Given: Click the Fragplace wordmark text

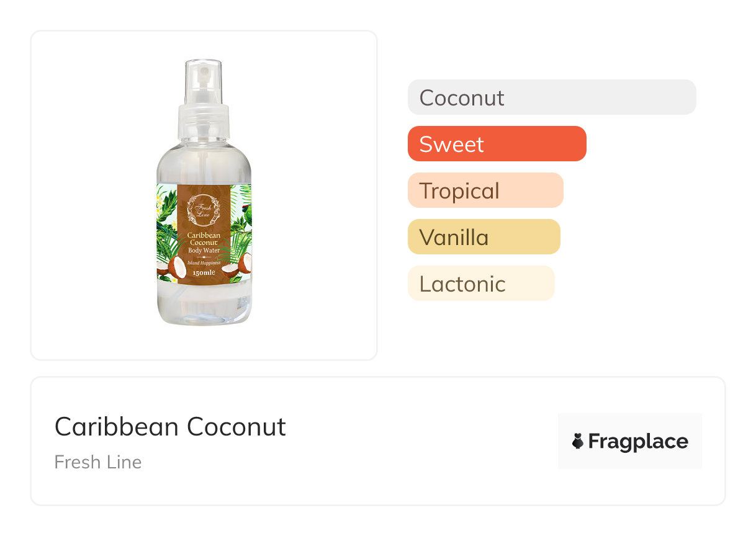Looking at the screenshot, I should pyautogui.click(x=638, y=442).
